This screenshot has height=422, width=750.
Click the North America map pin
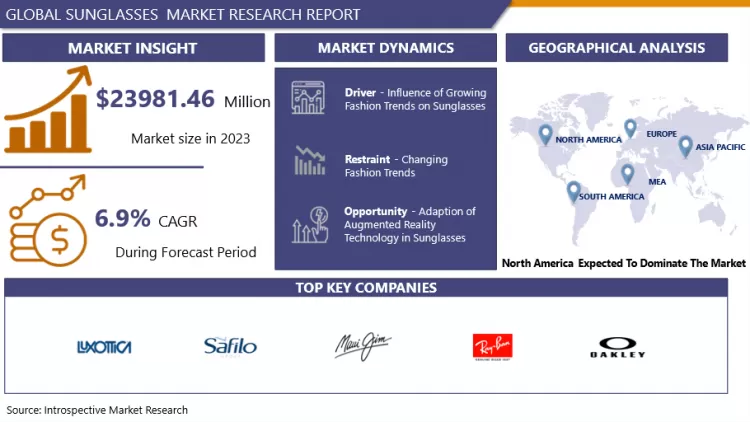(x=545, y=135)
